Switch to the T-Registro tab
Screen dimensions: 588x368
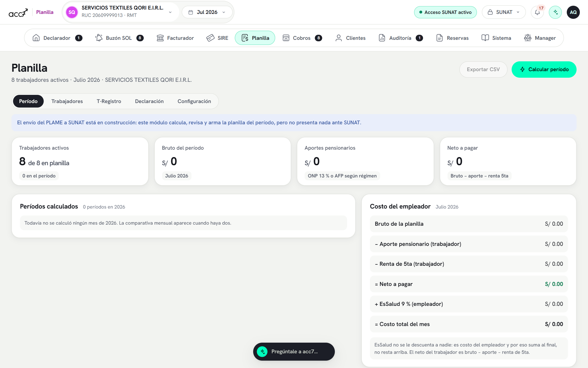109,101
